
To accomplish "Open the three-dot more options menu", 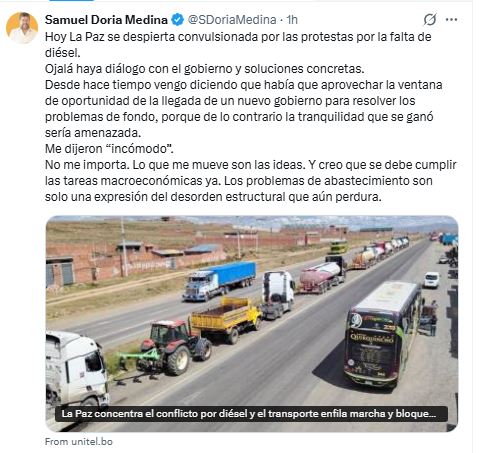I will [x=451, y=20].
